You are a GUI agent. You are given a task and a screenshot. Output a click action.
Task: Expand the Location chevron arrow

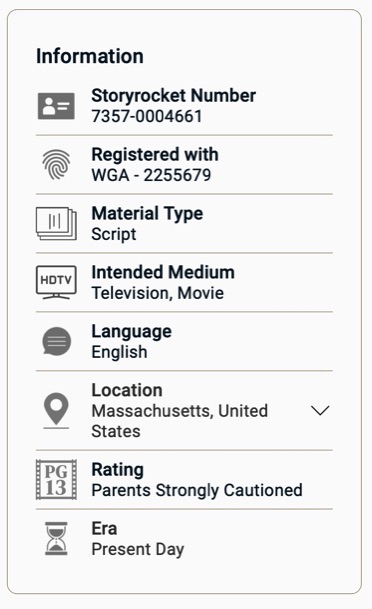(320, 411)
